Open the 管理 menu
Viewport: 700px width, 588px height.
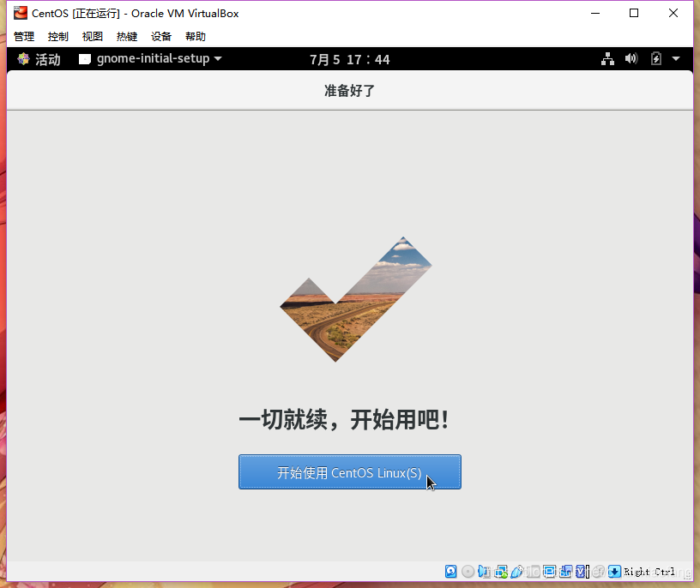coord(24,37)
